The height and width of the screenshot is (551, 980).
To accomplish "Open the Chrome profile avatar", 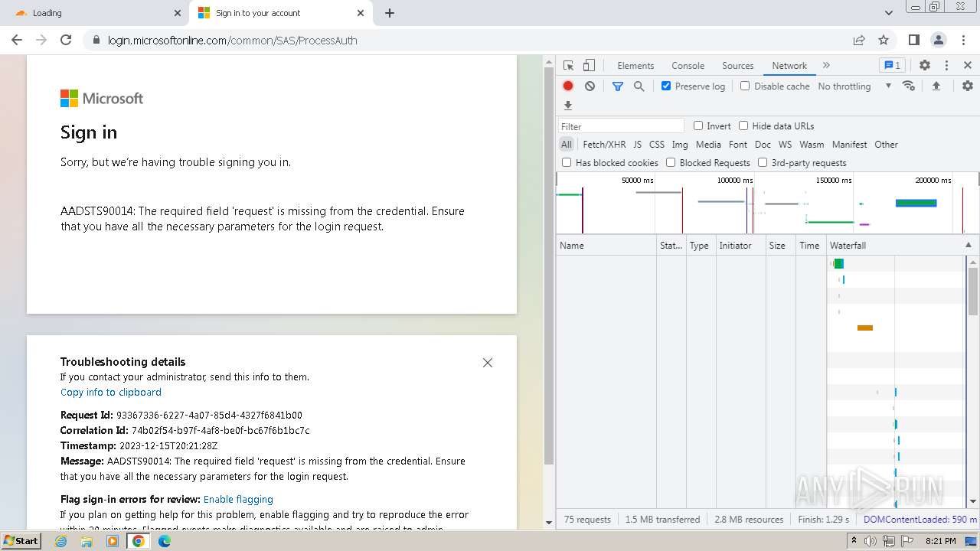I will [939, 40].
